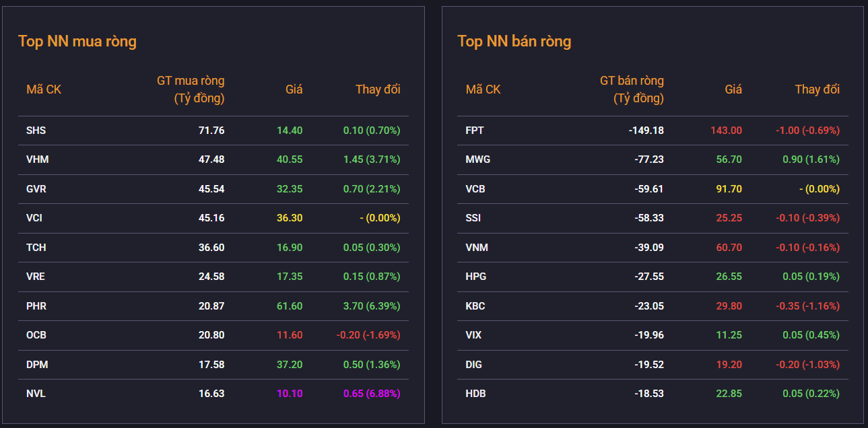Open the VRE stock code
This screenshot has height=428, width=868.
pos(36,277)
